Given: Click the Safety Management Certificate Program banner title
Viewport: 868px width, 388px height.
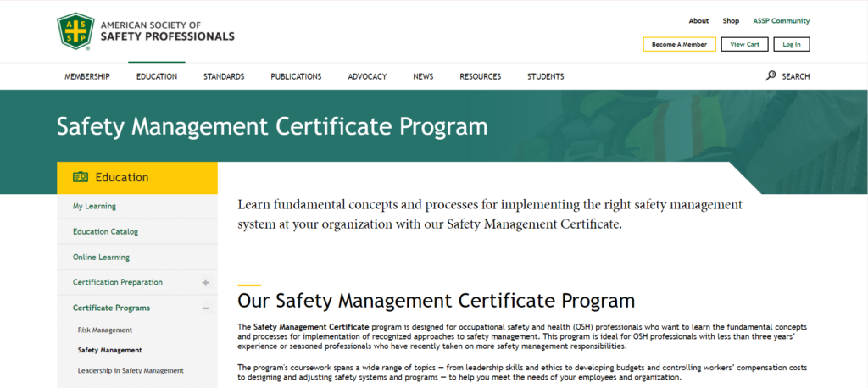Looking at the screenshot, I should 272,126.
